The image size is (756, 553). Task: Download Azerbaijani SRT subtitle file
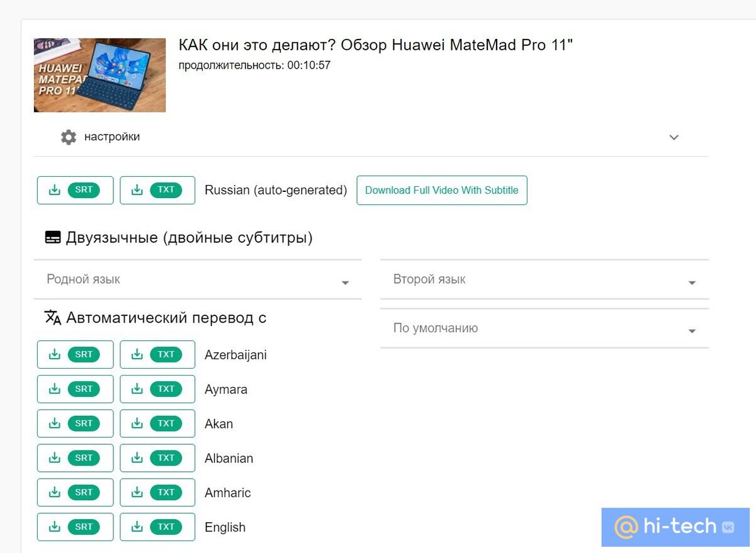[x=76, y=355]
